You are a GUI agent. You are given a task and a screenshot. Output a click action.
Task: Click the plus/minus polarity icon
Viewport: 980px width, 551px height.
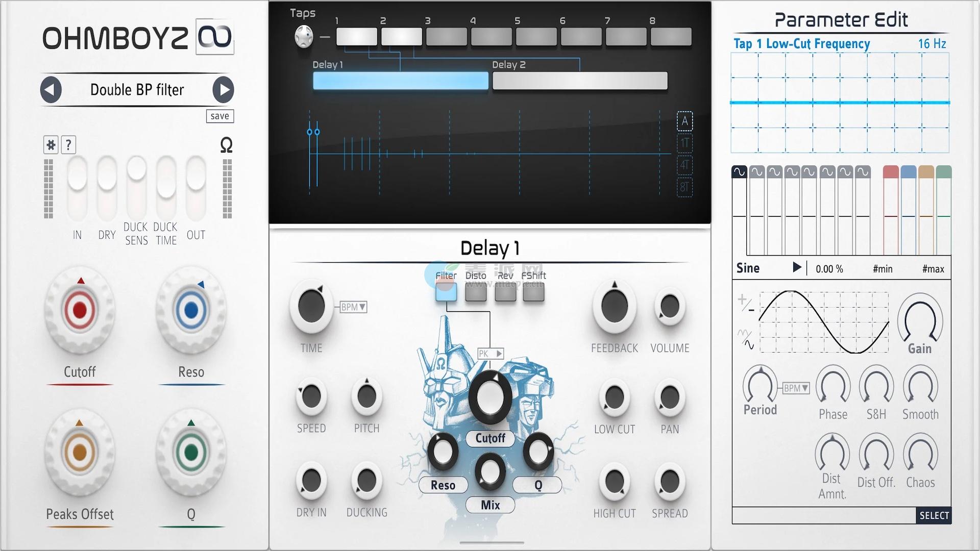pos(745,303)
